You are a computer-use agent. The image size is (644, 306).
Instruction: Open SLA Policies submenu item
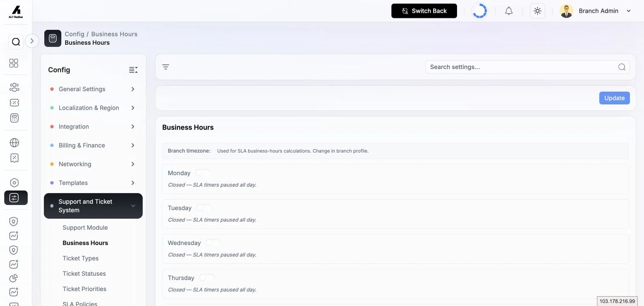80,303
